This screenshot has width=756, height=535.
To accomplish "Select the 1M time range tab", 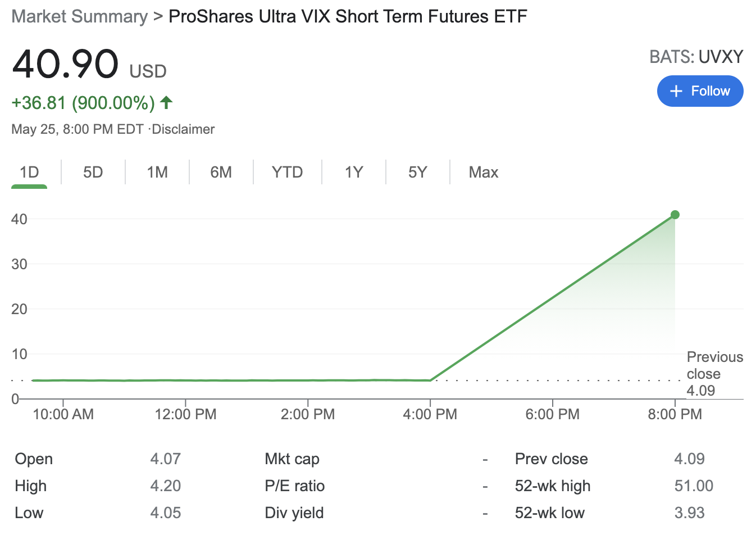I will [x=157, y=172].
